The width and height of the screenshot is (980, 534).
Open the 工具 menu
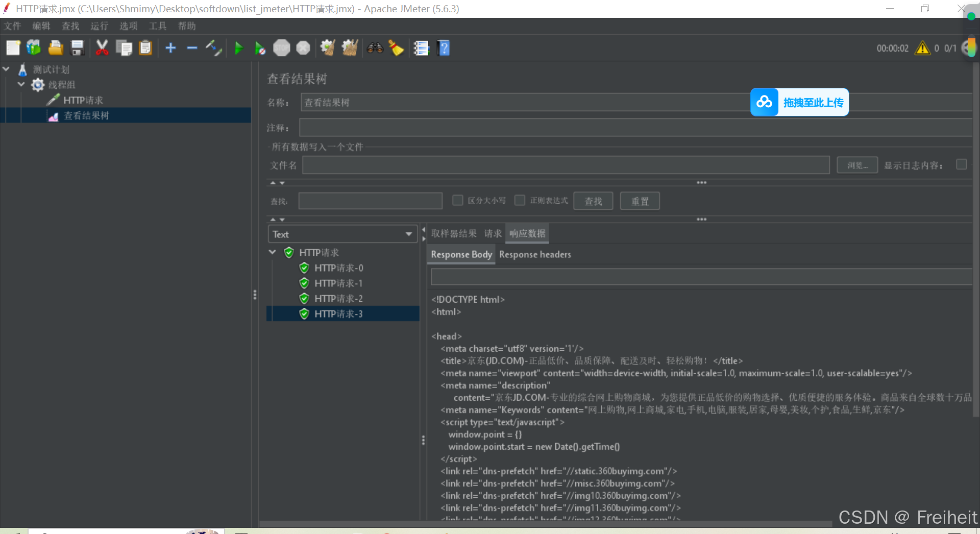coord(158,26)
